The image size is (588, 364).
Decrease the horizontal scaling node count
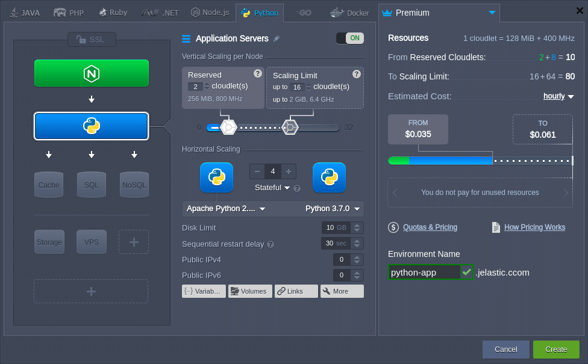click(257, 171)
